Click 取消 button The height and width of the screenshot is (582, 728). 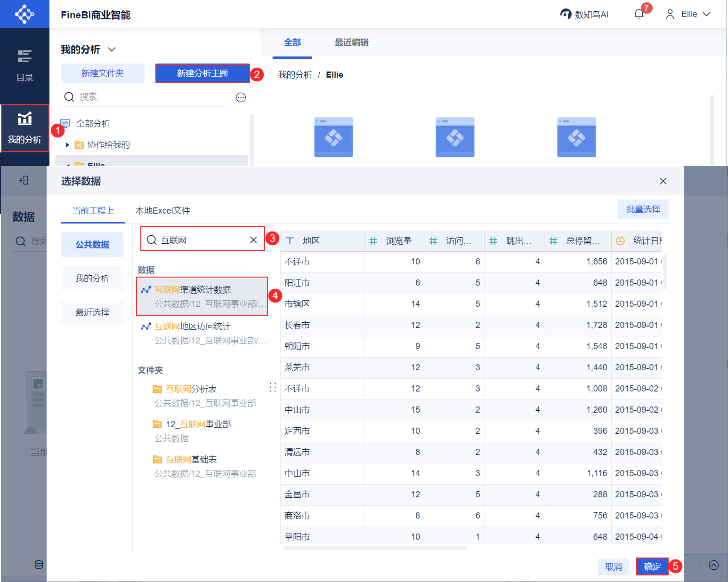click(x=614, y=567)
